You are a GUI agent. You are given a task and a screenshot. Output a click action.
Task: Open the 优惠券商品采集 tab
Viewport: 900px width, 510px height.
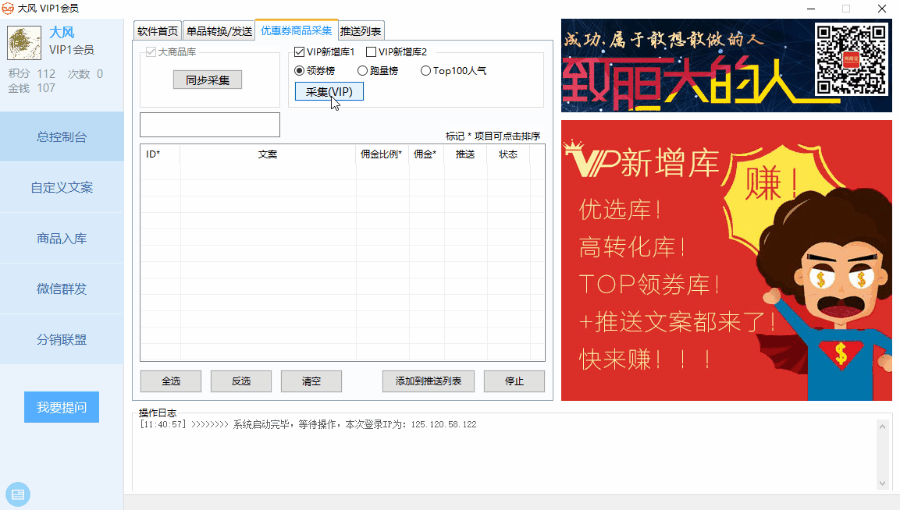point(296,30)
